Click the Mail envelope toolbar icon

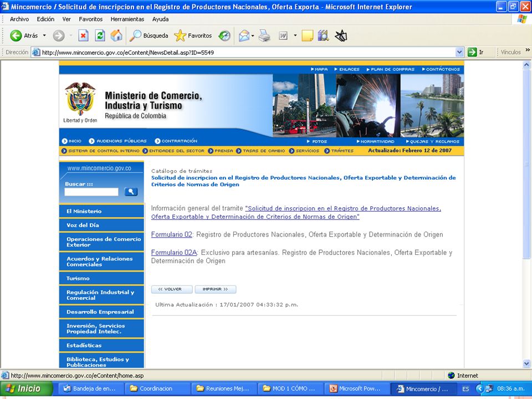[244, 35]
